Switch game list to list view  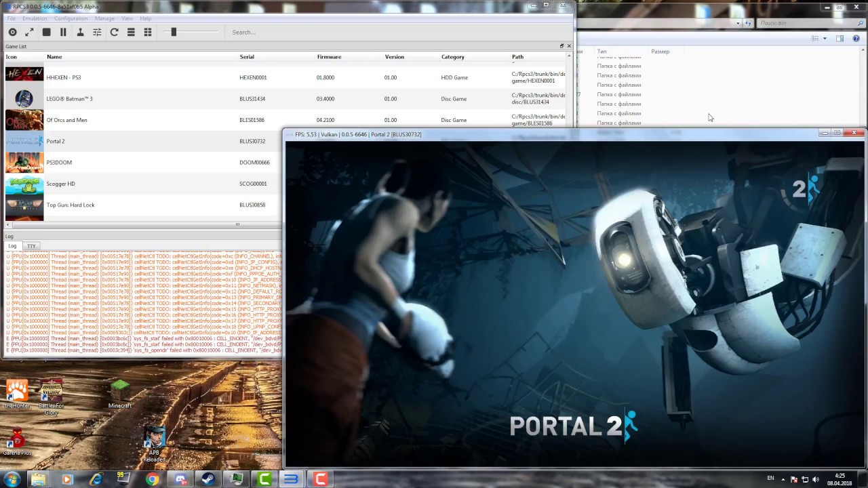click(131, 32)
